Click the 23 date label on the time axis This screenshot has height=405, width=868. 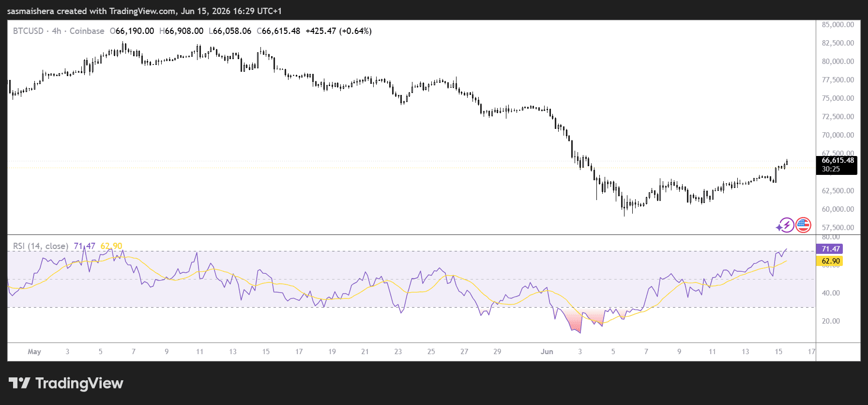click(398, 352)
